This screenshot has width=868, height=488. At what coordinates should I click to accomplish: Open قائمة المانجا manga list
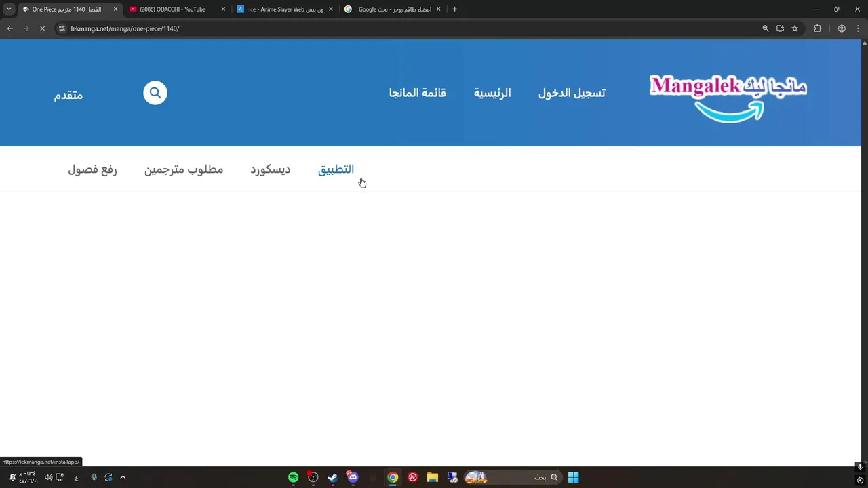coord(418,93)
